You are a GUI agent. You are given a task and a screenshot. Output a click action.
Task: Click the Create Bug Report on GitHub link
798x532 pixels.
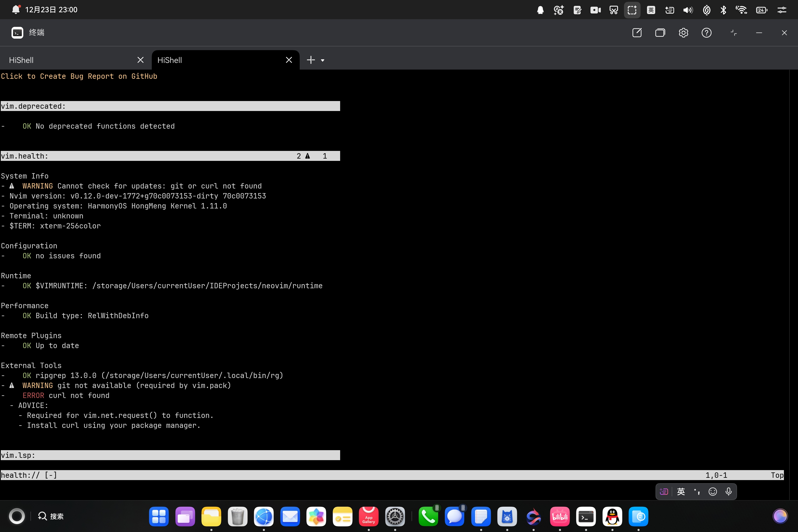(x=79, y=76)
